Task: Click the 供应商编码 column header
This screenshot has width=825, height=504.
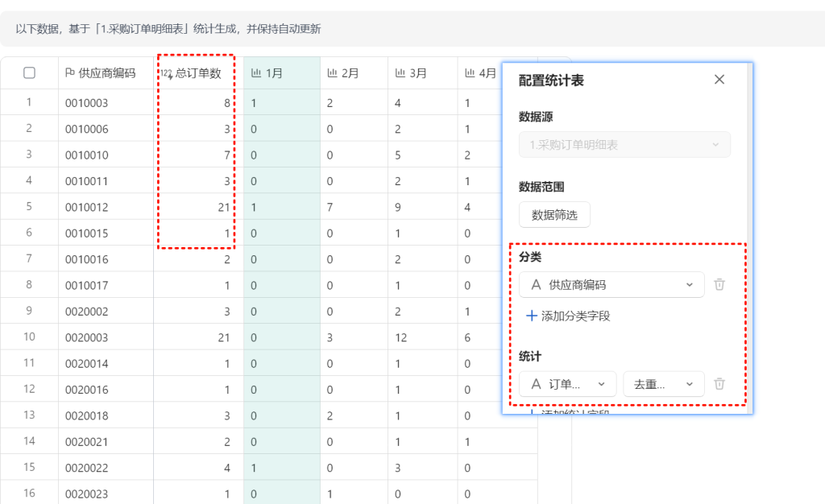Action: tap(106, 73)
